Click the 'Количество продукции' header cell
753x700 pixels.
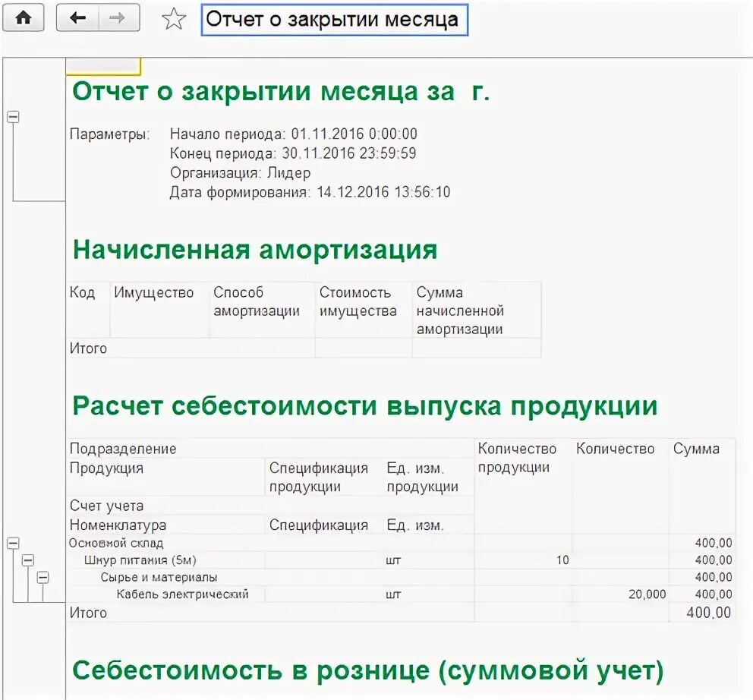(x=523, y=486)
